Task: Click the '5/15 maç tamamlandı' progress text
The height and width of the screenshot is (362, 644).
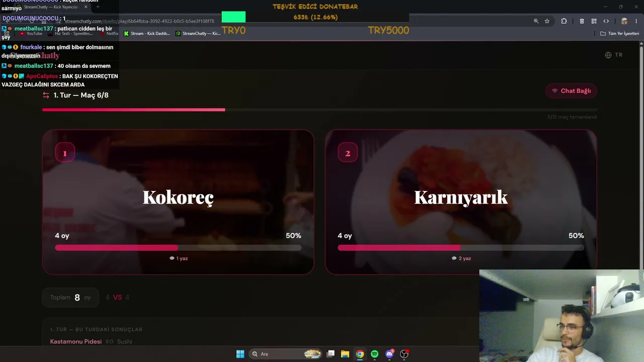Action: point(572,117)
